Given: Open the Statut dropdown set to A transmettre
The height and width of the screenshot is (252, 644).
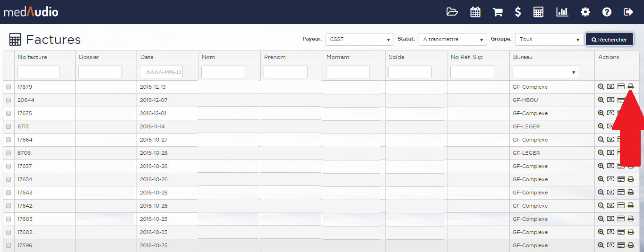Looking at the screenshot, I should pos(453,40).
